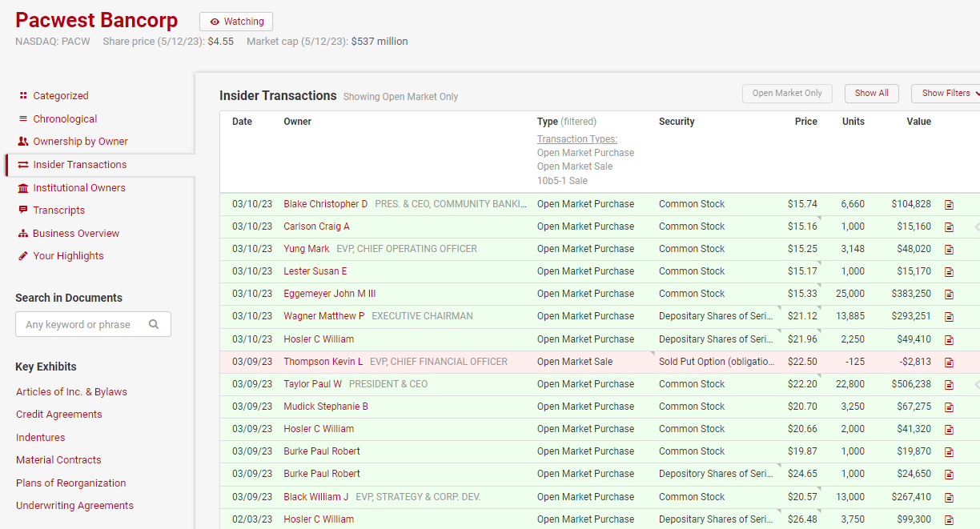Image resolution: width=980 pixels, height=529 pixels.
Task: Open owner Thompson Kevin L
Action: [323, 362]
